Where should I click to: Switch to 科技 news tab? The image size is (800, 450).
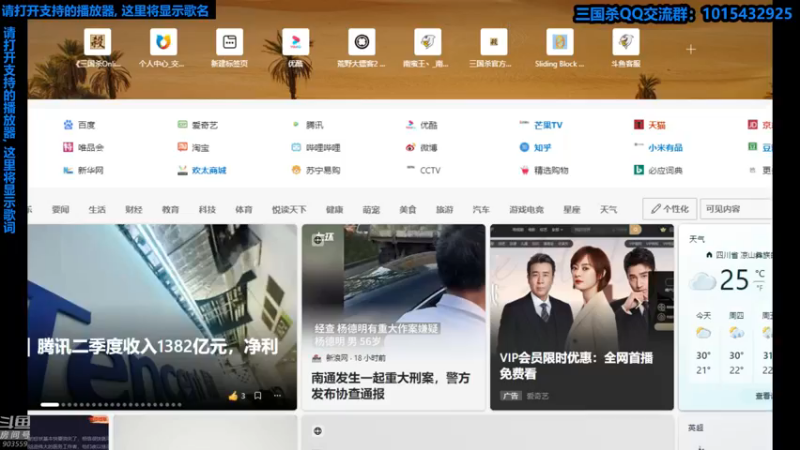point(207,209)
